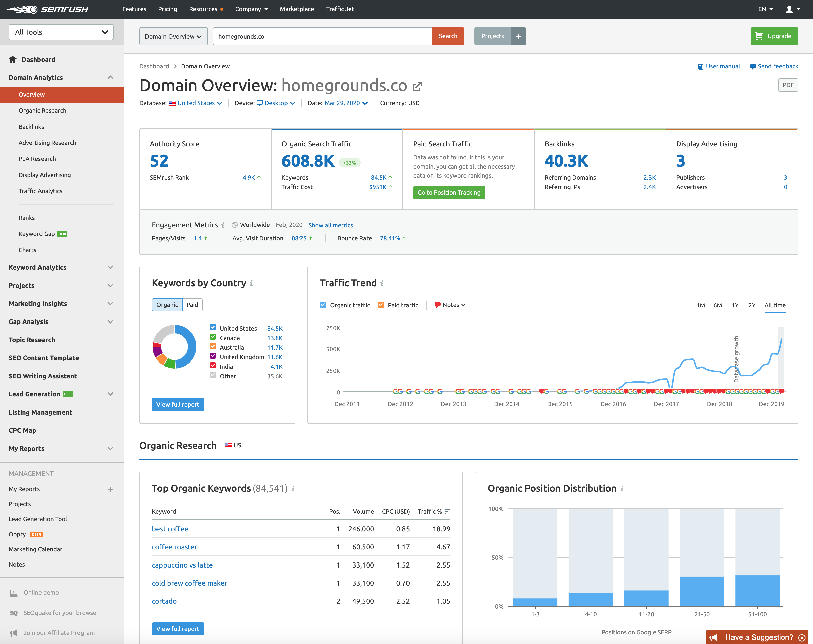
Task: Click the info icon by Organic Position Distribution
Action: pos(622,489)
